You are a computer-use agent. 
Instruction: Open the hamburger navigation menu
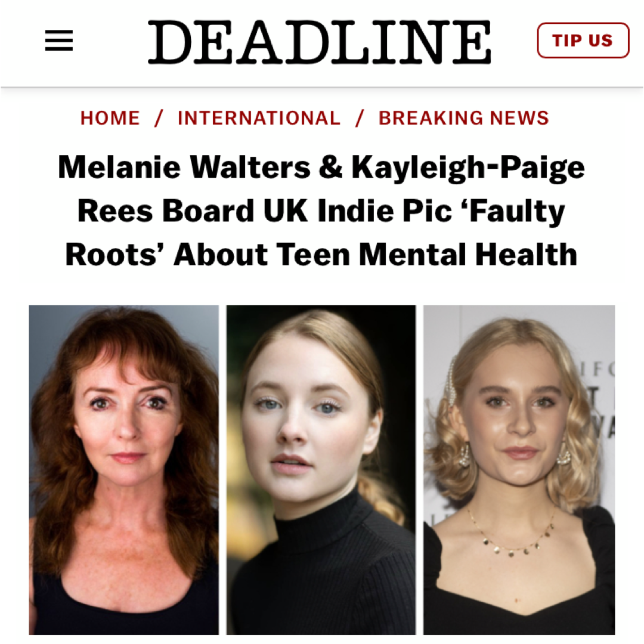click(59, 41)
